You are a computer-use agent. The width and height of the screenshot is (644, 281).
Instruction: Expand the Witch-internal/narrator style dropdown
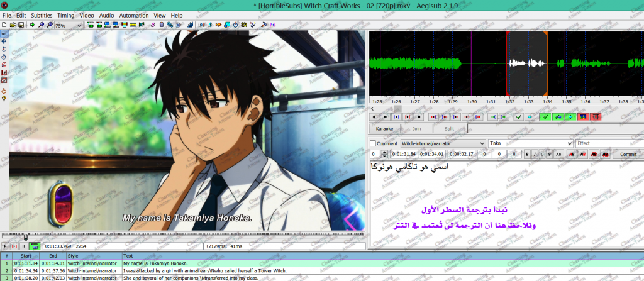[482, 143]
